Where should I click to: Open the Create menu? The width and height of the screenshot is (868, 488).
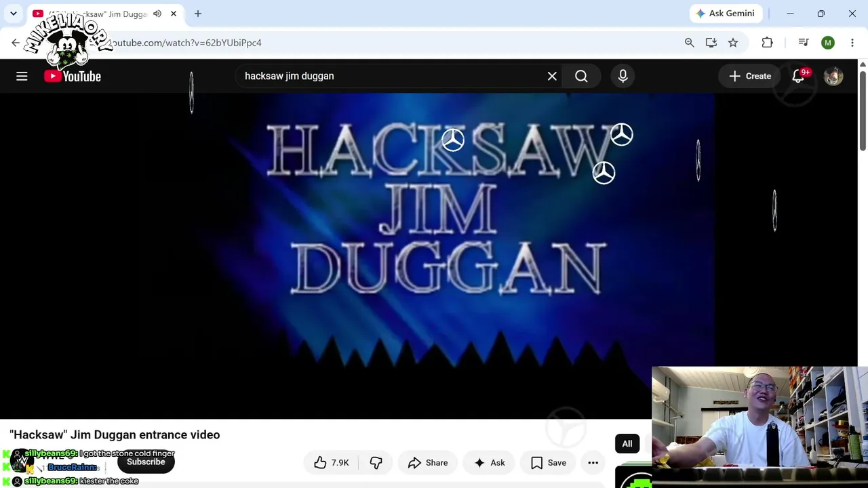pyautogui.click(x=749, y=76)
